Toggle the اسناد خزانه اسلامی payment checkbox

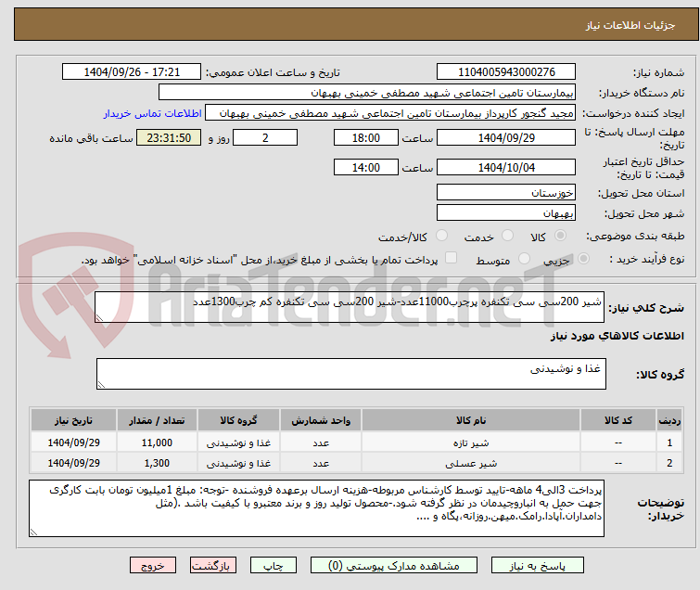[x=452, y=258]
